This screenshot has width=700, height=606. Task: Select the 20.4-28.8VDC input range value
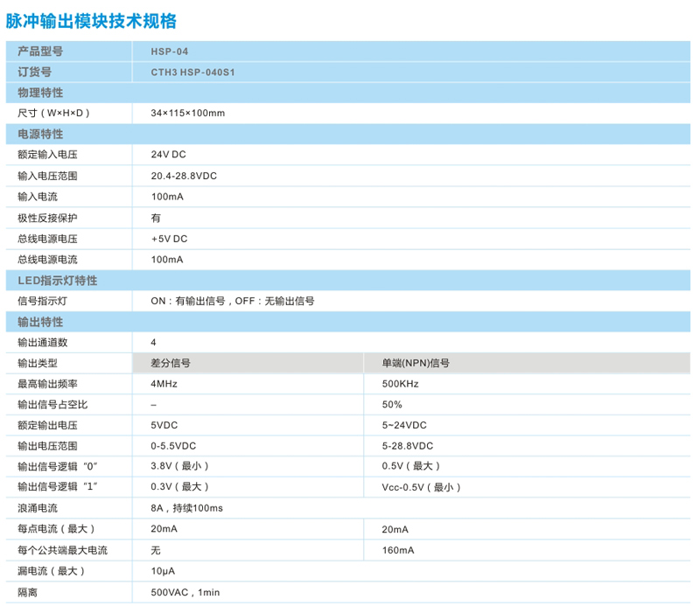(x=184, y=176)
